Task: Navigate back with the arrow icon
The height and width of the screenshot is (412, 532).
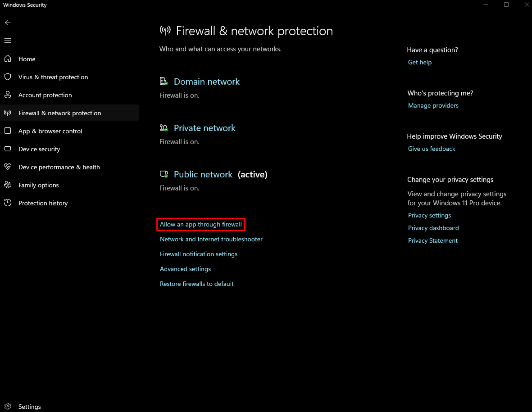Action: click(x=8, y=22)
